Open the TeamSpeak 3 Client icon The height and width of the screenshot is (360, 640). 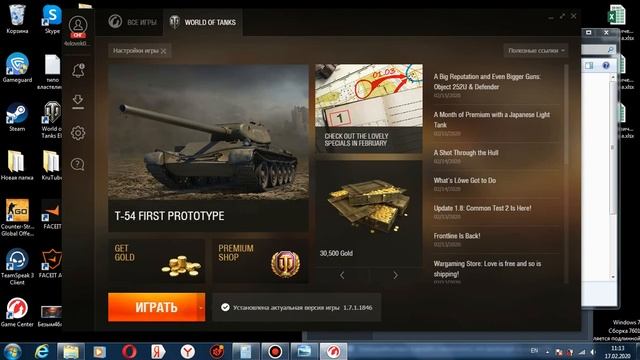(17, 266)
